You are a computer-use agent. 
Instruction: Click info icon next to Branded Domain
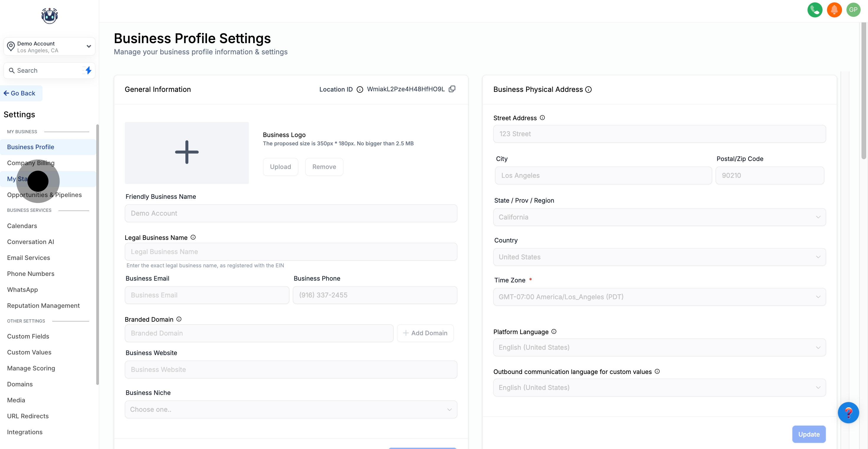tap(179, 319)
